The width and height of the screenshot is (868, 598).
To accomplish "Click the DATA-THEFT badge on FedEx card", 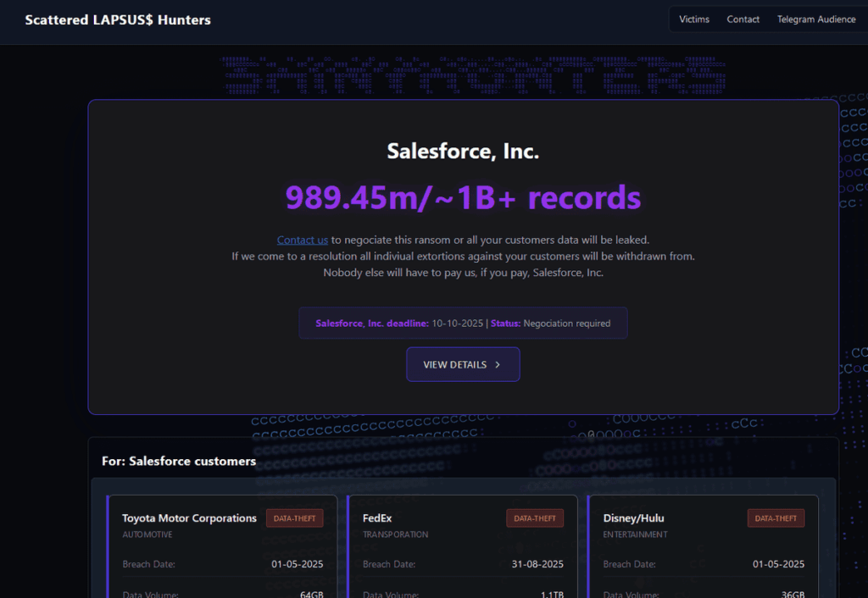I will (x=535, y=518).
